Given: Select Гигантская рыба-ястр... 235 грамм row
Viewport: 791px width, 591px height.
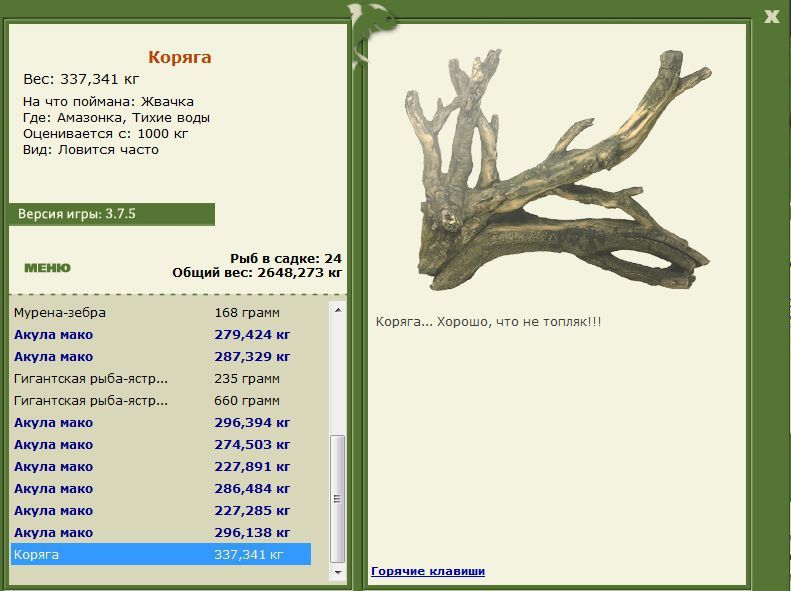Looking at the screenshot, I should click(x=161, y=379).
